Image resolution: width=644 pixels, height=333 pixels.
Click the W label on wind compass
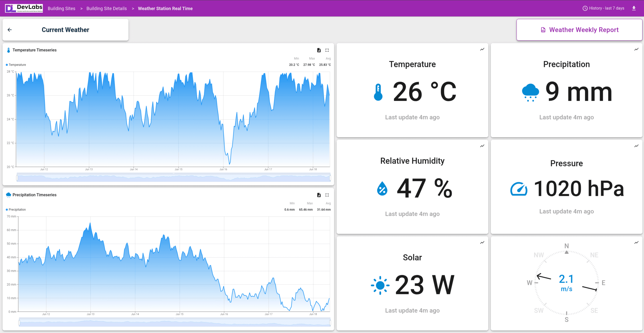click(529, 283)
